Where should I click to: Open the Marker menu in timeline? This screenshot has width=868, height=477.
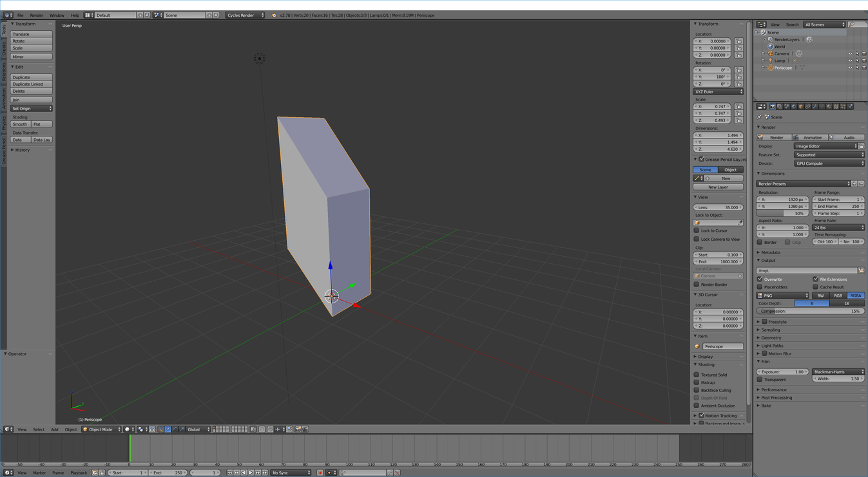(x=39, y=472)
